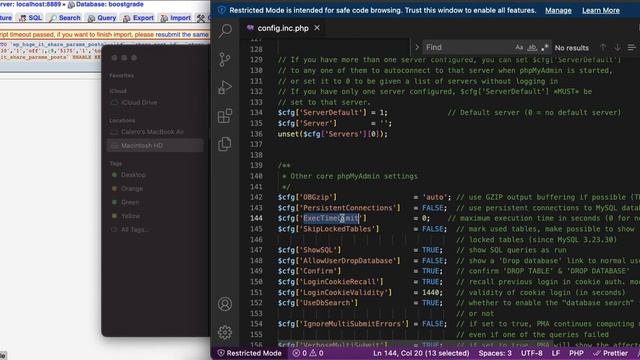Select the Yellow tag in Finder sidebar
Image resolution: width=640 pixels, height=360 pixels.
coord(130,216)
